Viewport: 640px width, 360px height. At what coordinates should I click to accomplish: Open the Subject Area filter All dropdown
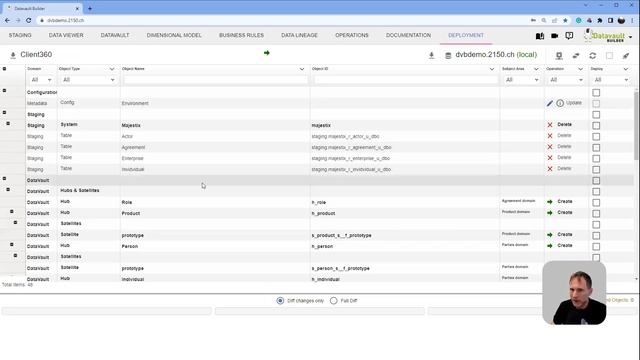coord(521,80)
